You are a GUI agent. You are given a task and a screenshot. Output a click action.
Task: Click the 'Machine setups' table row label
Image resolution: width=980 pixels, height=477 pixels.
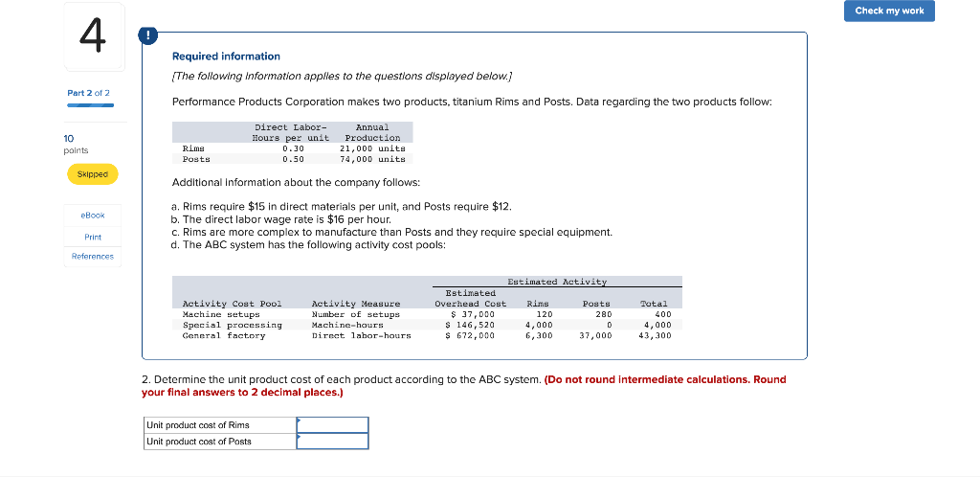[x=221, y=314]
